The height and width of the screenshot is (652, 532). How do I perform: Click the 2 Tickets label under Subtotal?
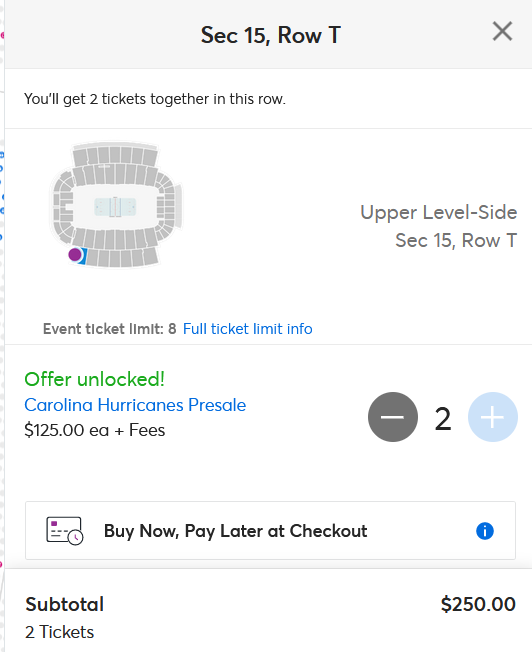(59, 632)
